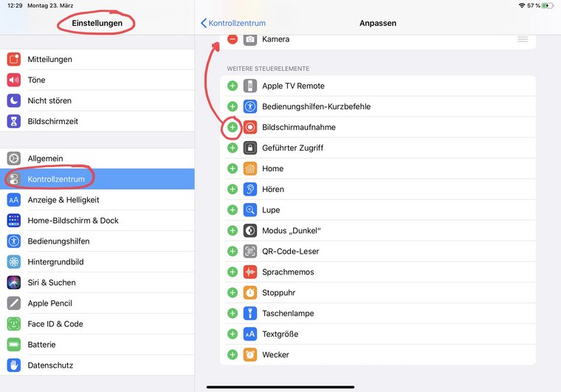
Task: Tap the battery indicator in status bar
Action: (x=548, y=5)
